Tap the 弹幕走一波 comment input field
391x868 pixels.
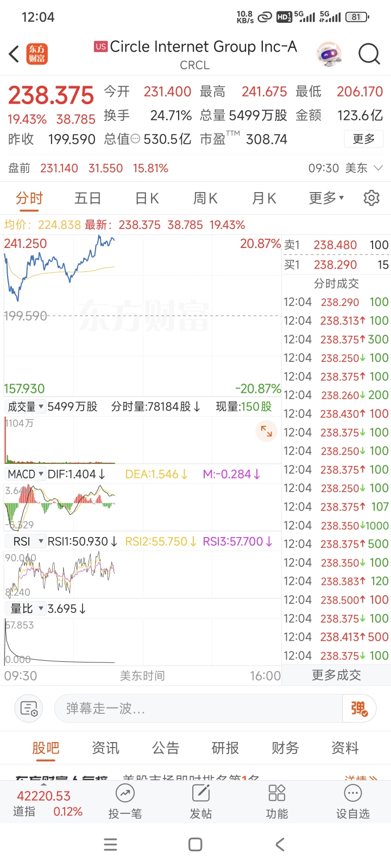199,709
